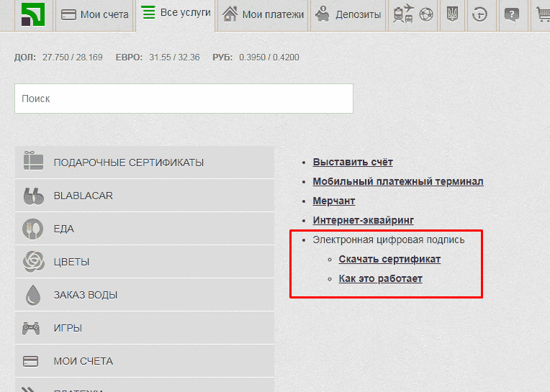Choose the ЗАКАЗ ВОДЫ water order category

[144, 295]
